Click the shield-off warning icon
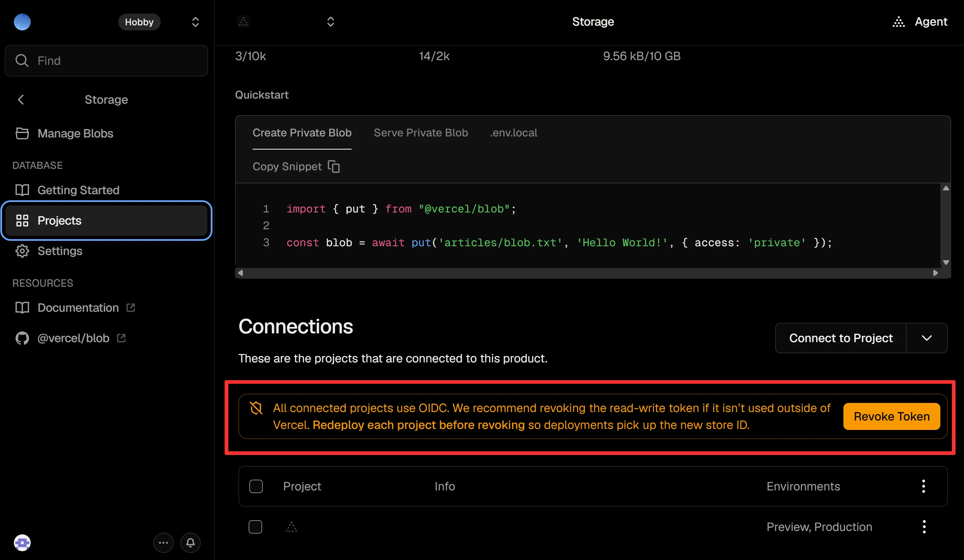 [x=256, y=408]
